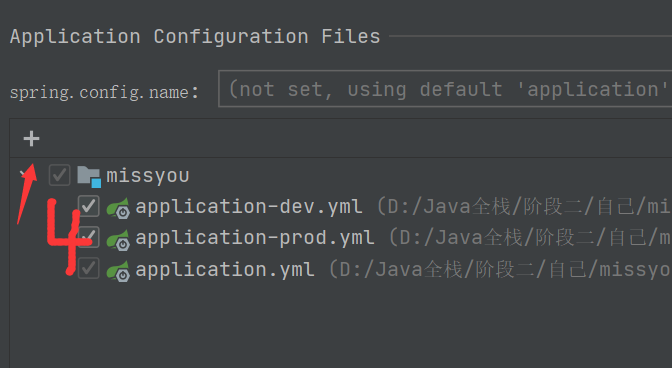Click Spring icon of application-prod.yml

[x=118, y=239]
